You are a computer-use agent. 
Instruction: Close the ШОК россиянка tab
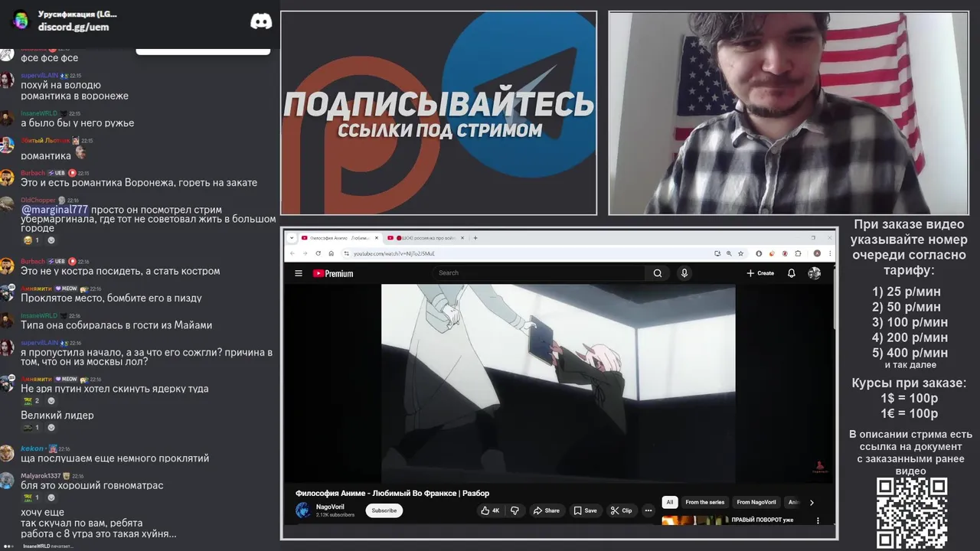(463, 238)
